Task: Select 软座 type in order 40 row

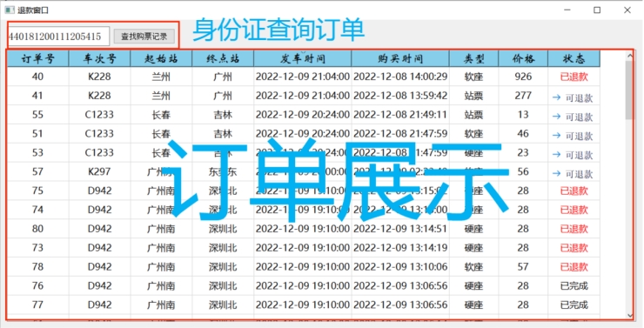Action: (474, 77)
